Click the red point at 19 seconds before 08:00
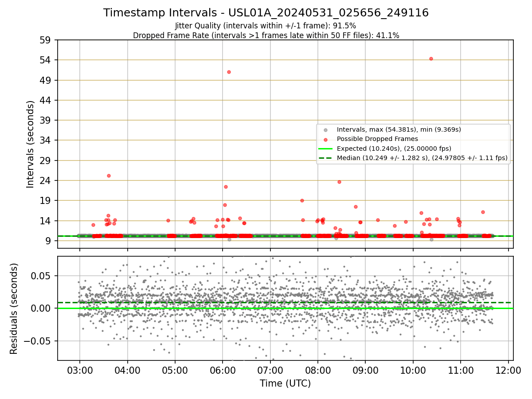The height and width of the screenshot is (399, 532). [302, 200]
